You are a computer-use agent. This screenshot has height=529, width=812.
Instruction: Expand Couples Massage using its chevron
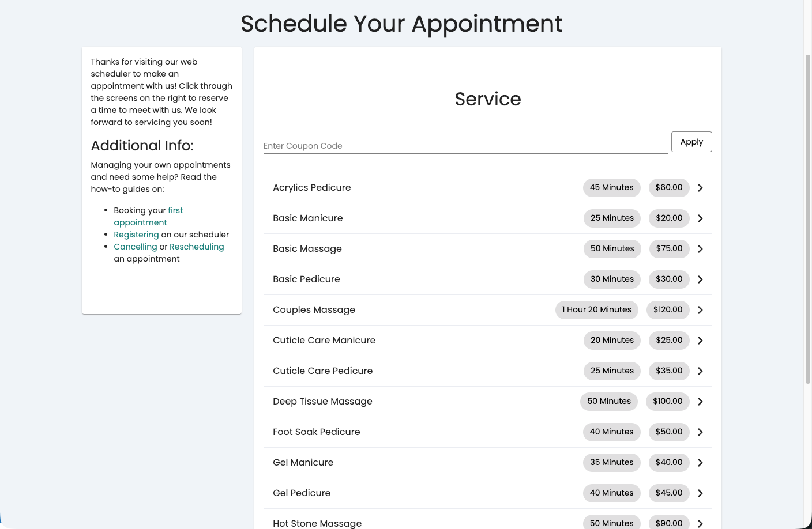click(x=700, y=310)
